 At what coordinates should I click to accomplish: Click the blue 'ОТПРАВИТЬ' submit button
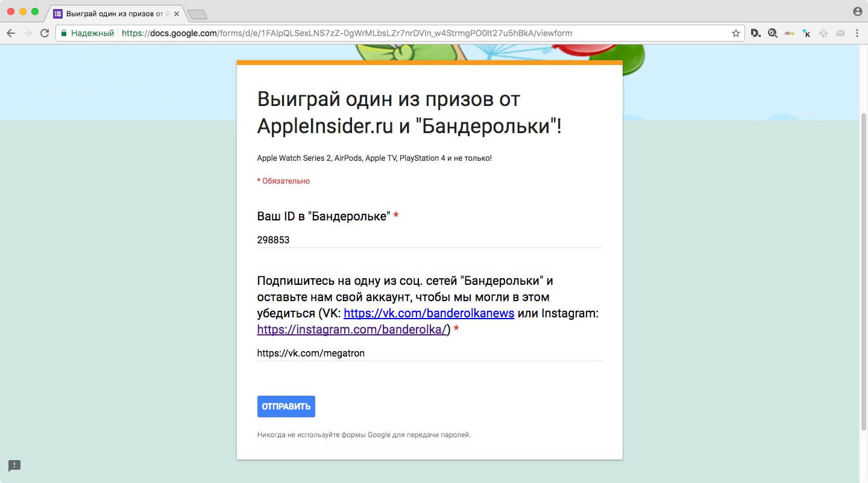tap(286, 407)
